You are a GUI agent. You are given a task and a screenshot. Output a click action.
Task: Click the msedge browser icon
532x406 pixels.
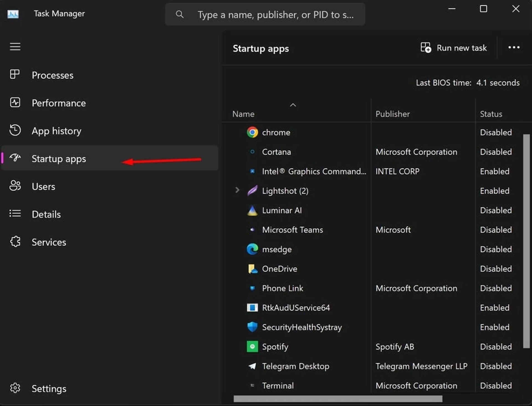(x=252, y=249)
